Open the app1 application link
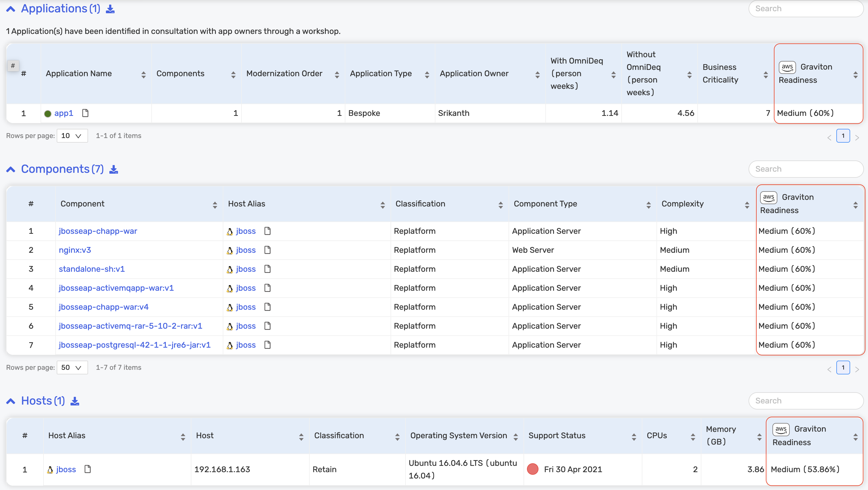 tap(64, 113)
